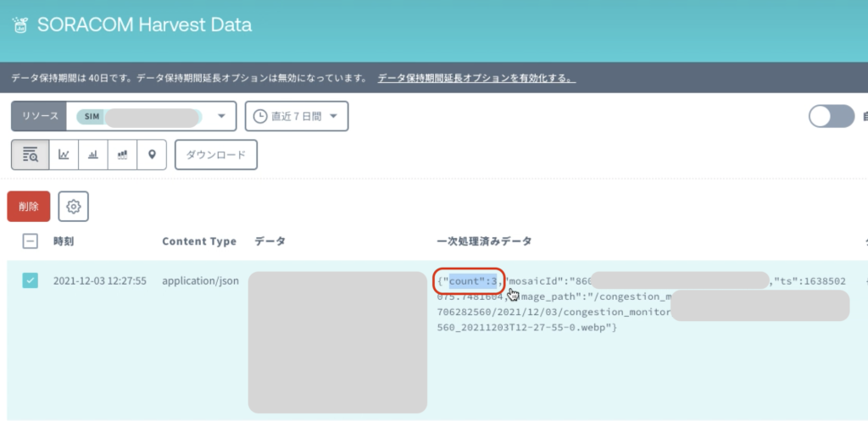Click the SORACOM Harvest Data title

click(144, 25)
